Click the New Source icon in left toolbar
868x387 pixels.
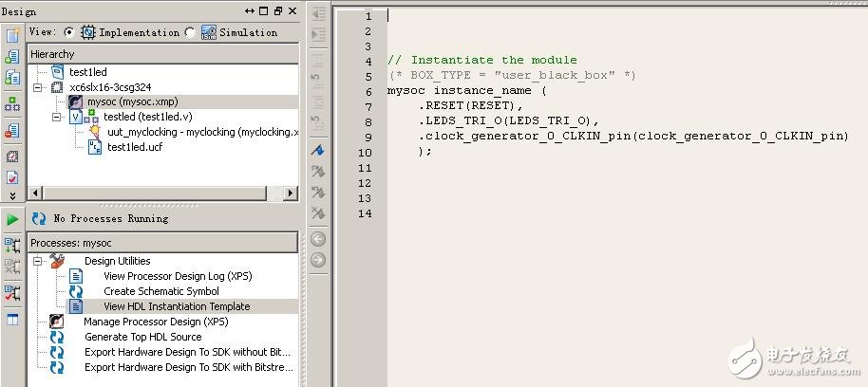click(x=12, y=36)
